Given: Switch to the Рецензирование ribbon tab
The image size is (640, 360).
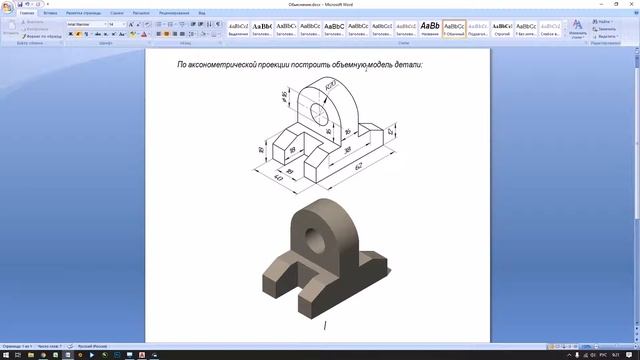Looking at the screenshot, I should tap(174, 13).
